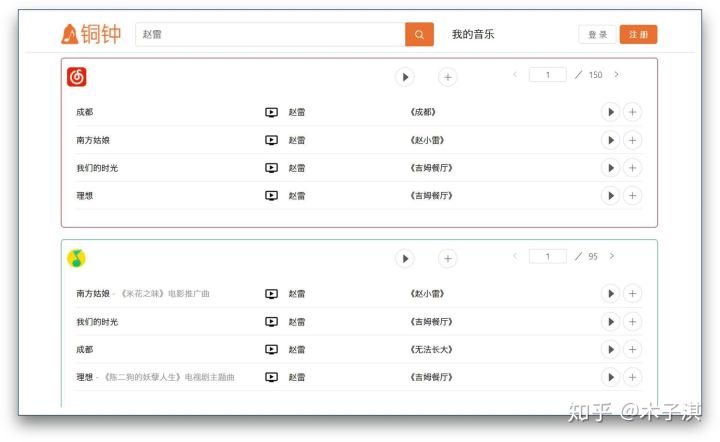Click page number field in QQ Music panel

click(547, 256)
